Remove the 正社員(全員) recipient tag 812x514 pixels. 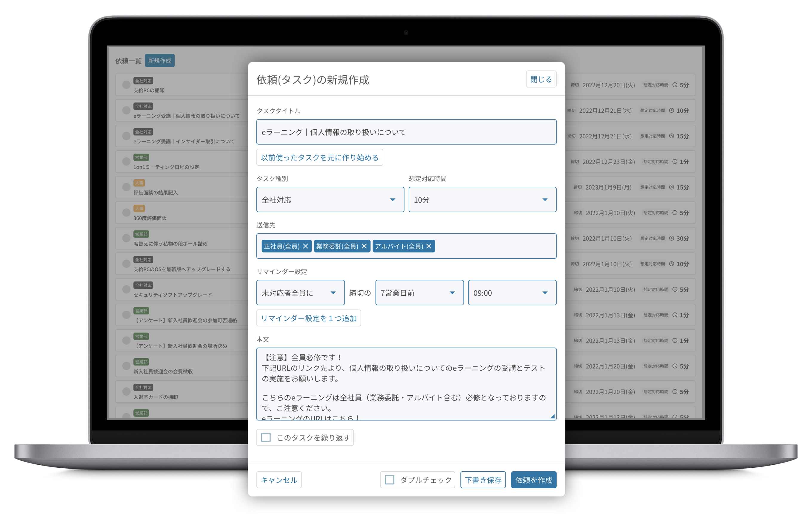[x=305, y=246]
